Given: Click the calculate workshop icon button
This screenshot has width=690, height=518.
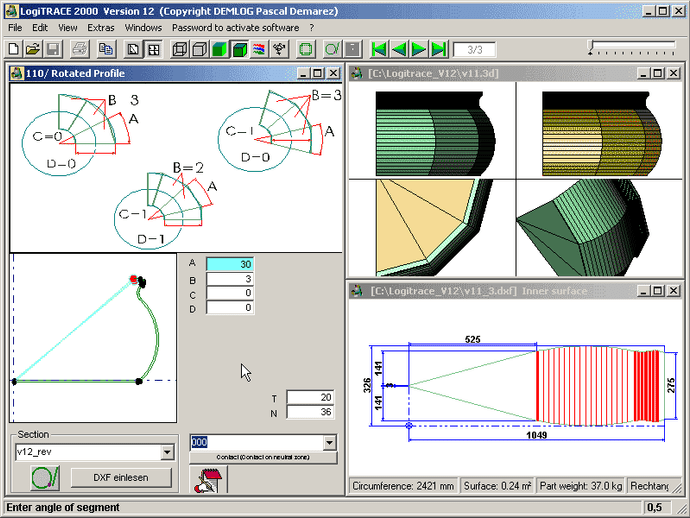Looking at the screenshot, I should click(x=208, y=480).
